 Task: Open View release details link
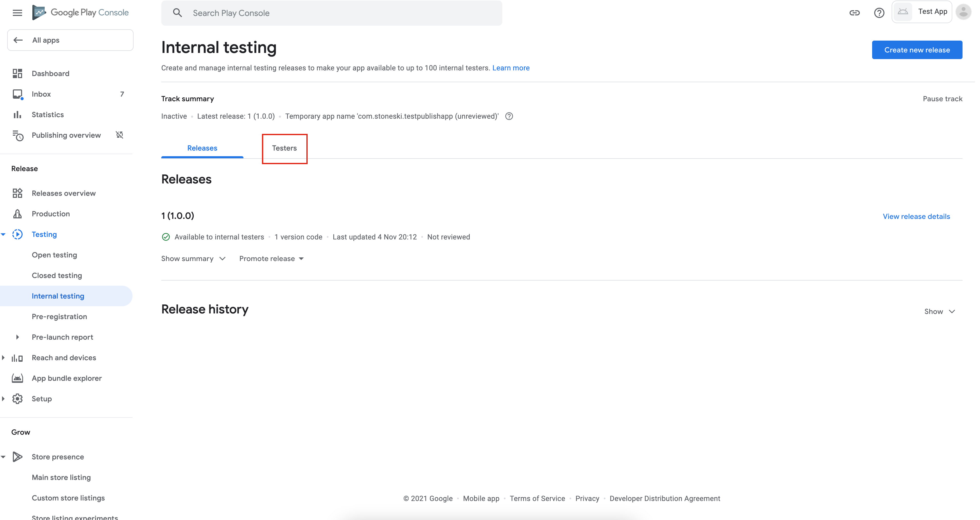point(916,216)
